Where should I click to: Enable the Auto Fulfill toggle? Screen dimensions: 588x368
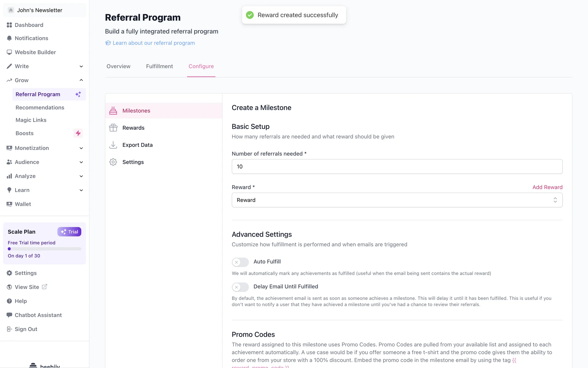coord(240,262)
